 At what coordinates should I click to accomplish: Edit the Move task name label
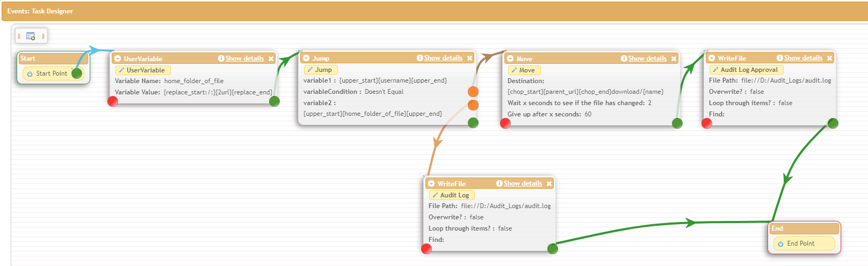524,70
